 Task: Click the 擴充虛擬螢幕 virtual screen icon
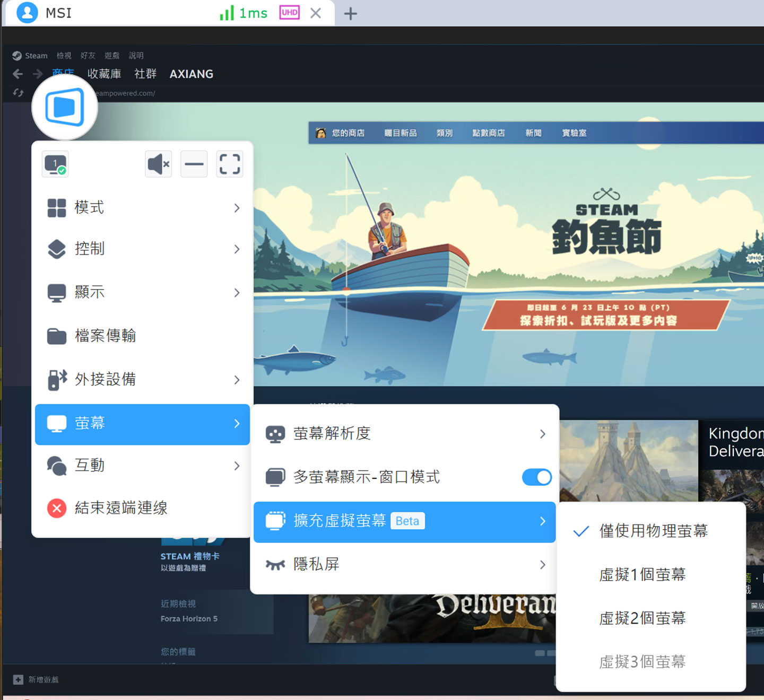[275, 521]
